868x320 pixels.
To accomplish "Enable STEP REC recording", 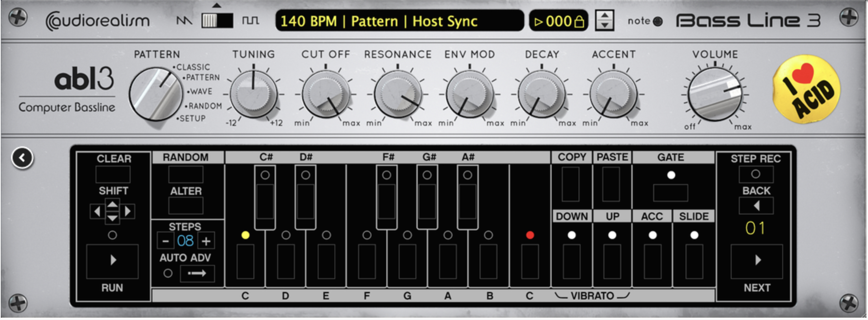I will pos(755,174).
